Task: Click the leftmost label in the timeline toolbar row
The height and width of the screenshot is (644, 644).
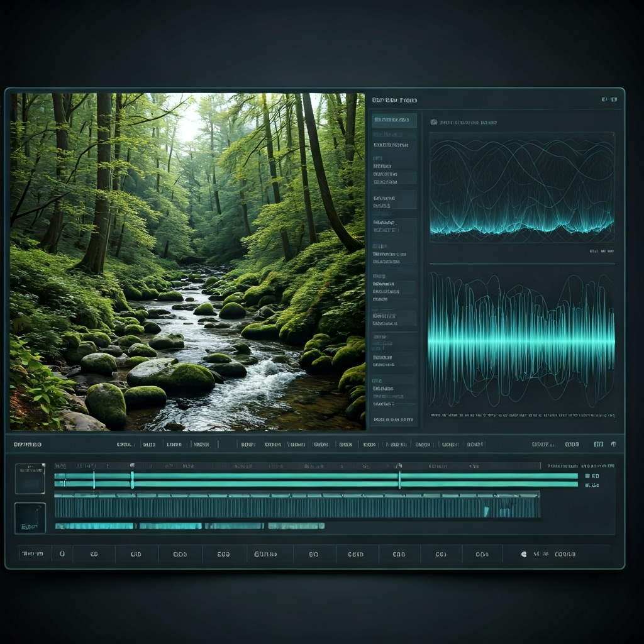Action: coord(28,445)
